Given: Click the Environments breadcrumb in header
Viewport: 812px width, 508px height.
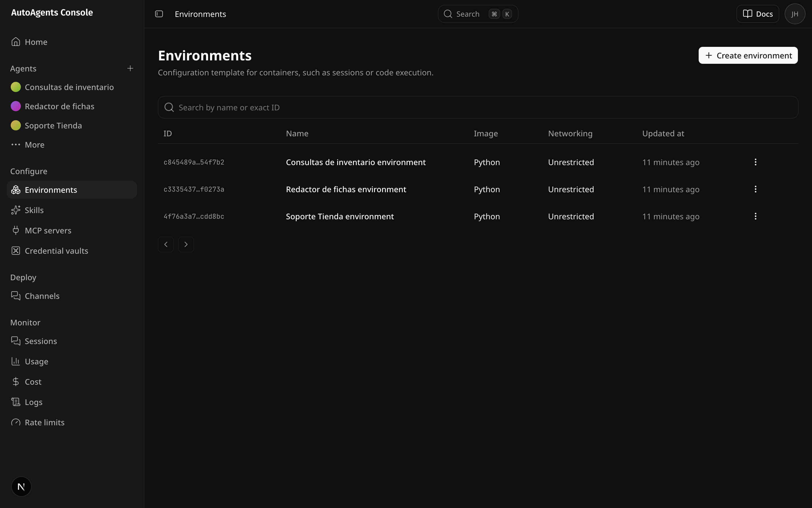Looking at the screenshot, I should 200,14.
